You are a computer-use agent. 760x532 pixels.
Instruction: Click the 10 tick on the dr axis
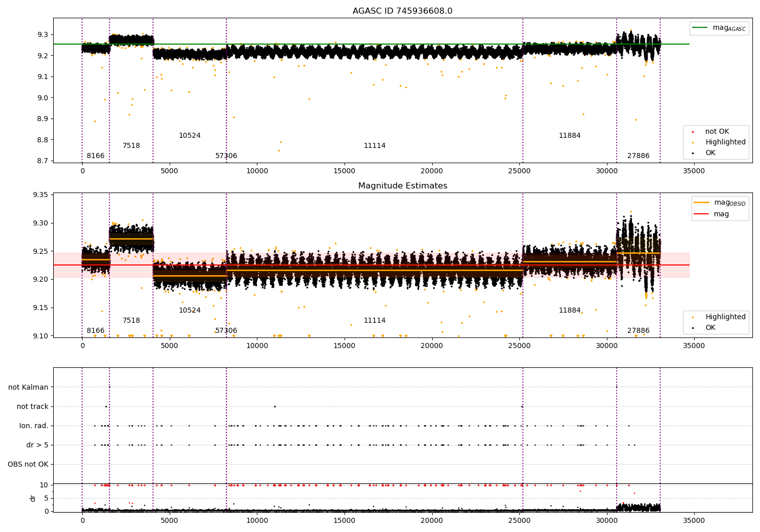click(44, 485)
